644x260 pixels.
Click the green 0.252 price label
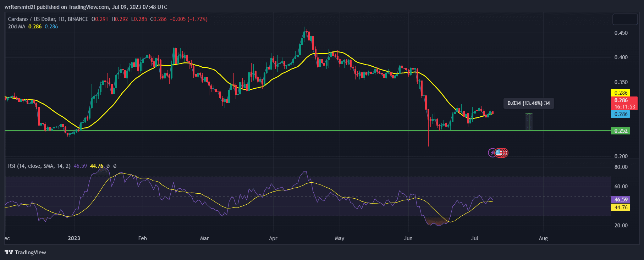pos(621,131)
